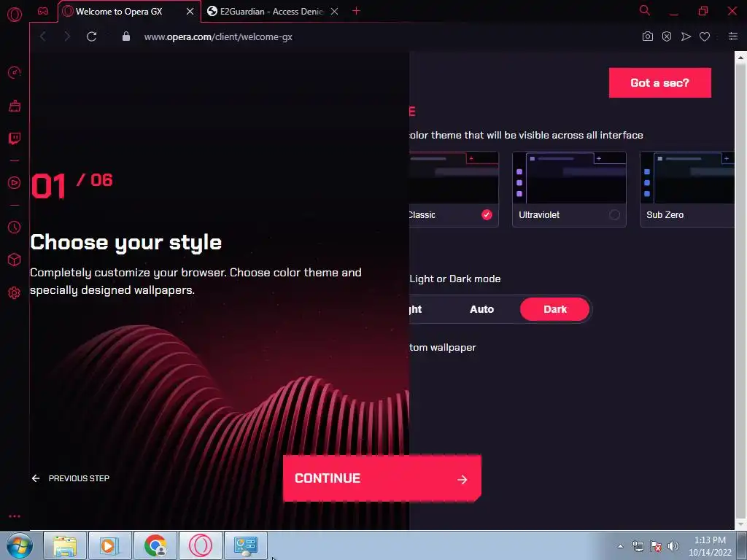This screenshot has height=560, width=747.
Task: Open a new tab with plus
Action: pyautogui.click(x=356, y=11)
